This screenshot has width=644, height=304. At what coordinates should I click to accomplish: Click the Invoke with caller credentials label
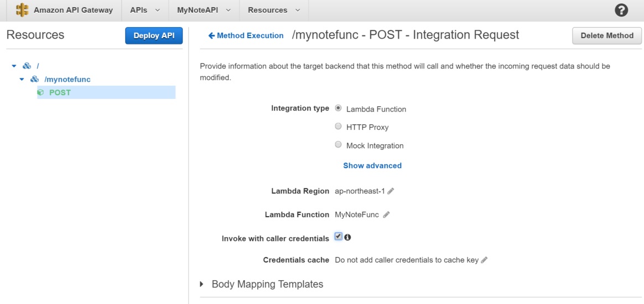click(x=275, y=238)
